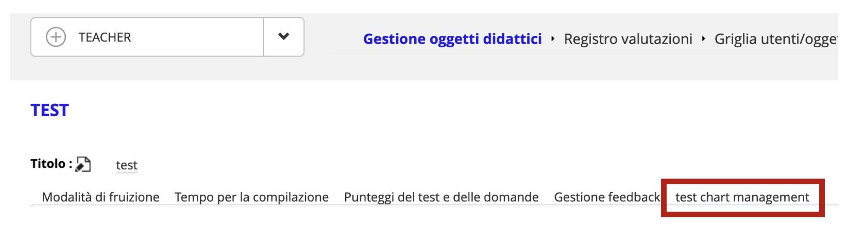Go to Registro valutazioni
The image size is (868, 225).
click(628, 39)
